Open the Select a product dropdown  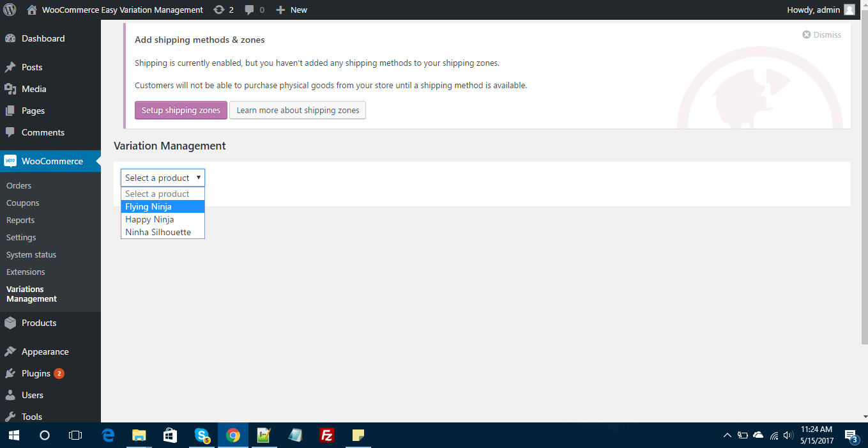point(163,178)
